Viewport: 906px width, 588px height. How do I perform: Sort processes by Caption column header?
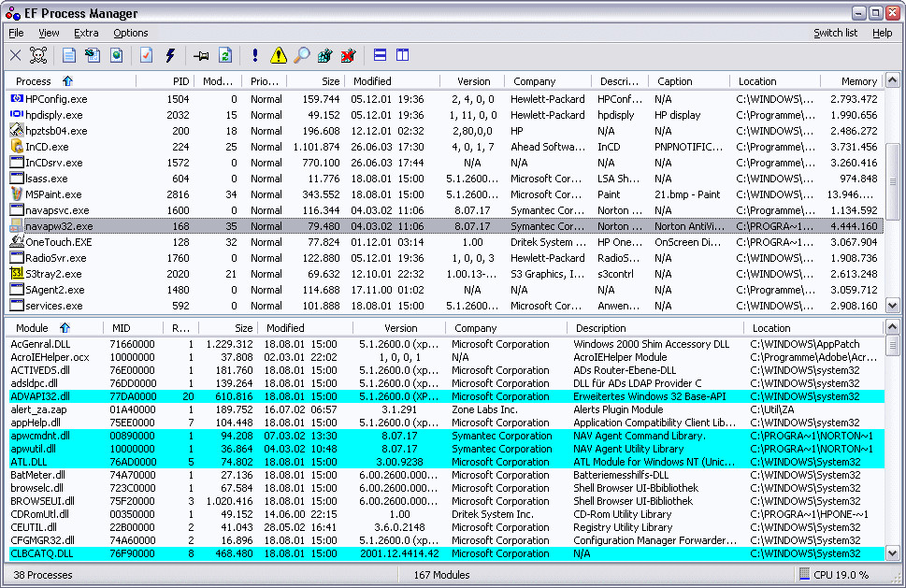tap(689, 81)
